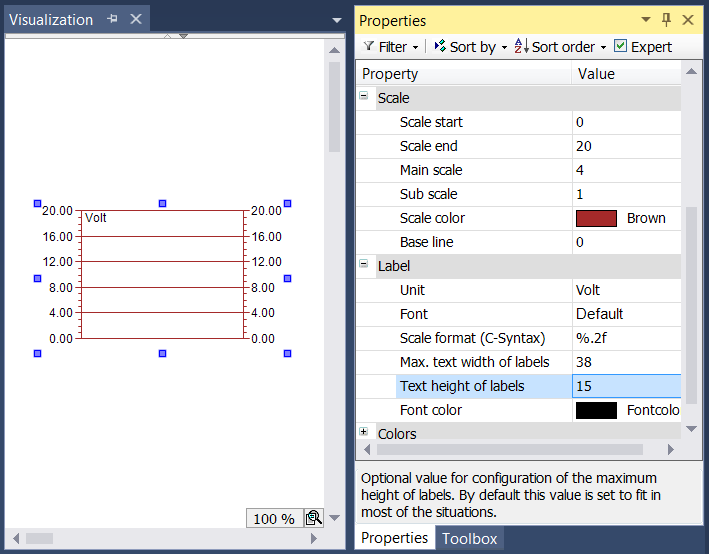Image resolution: width=709 pixels, height=554 pixels.
Task: Open the Visualization tab list dropdown
Action: [x=336, y=20]
